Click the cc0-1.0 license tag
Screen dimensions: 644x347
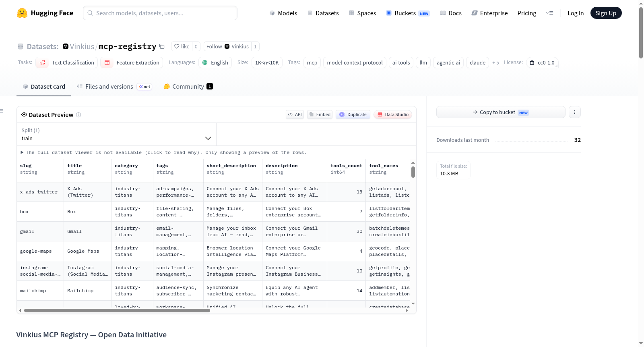pyautogui.click(x=542, y=62)
